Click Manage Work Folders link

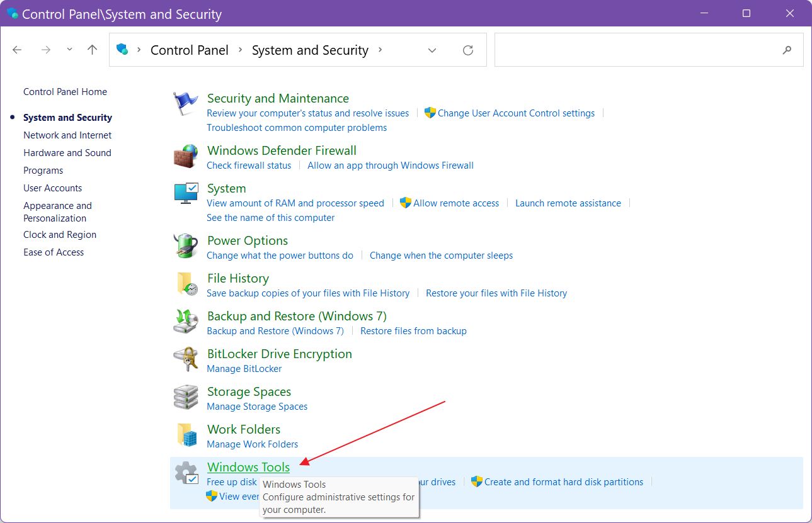[x=253, y=444]
